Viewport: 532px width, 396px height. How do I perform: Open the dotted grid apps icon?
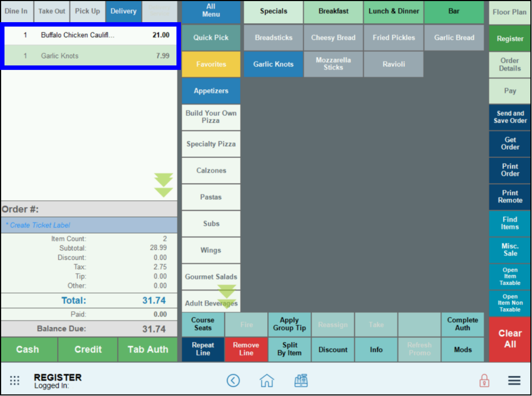[x=15, y=380]
